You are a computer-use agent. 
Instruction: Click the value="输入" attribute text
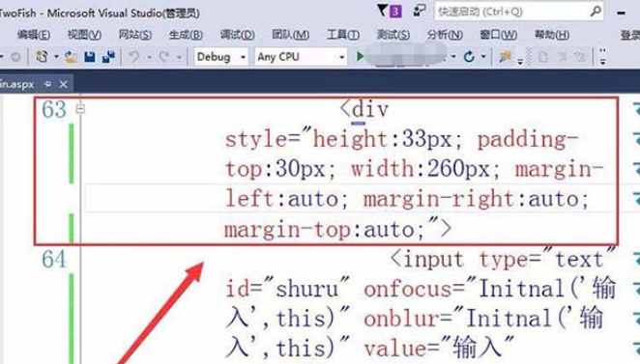tap(439, 349)
